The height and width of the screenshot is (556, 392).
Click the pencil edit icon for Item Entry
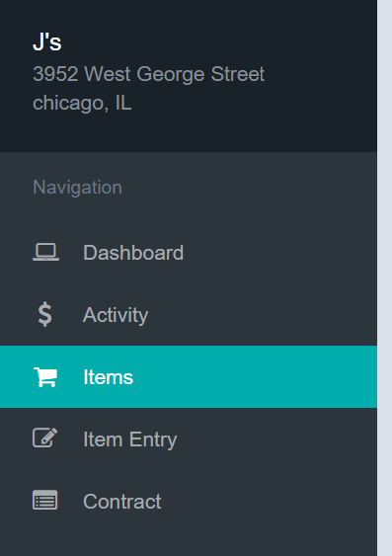click(45, 438)
